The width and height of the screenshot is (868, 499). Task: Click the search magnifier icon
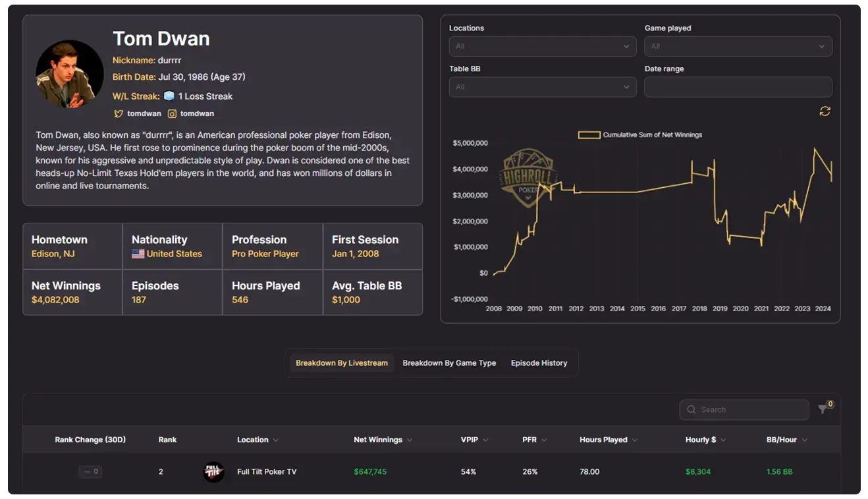point(692,410)
